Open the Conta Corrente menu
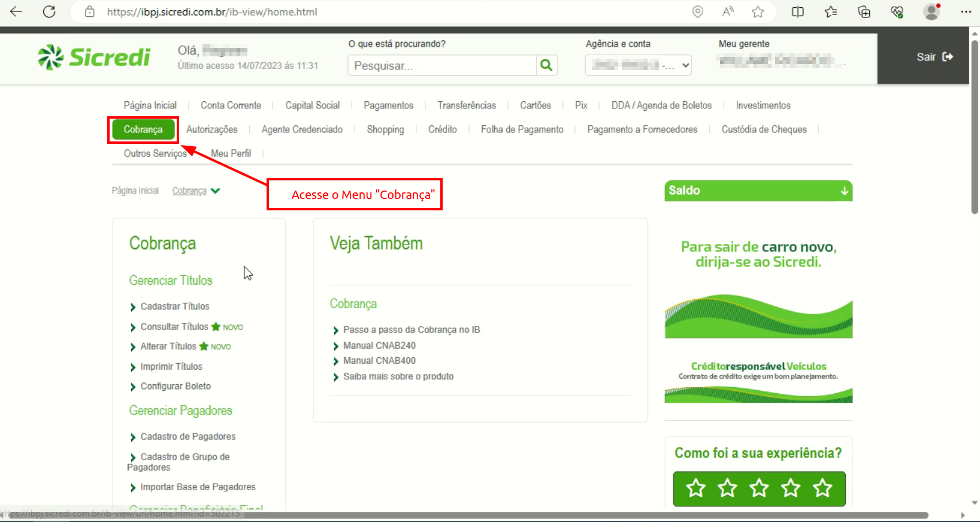Screen dimensions: 980x522 click(231, 105)
